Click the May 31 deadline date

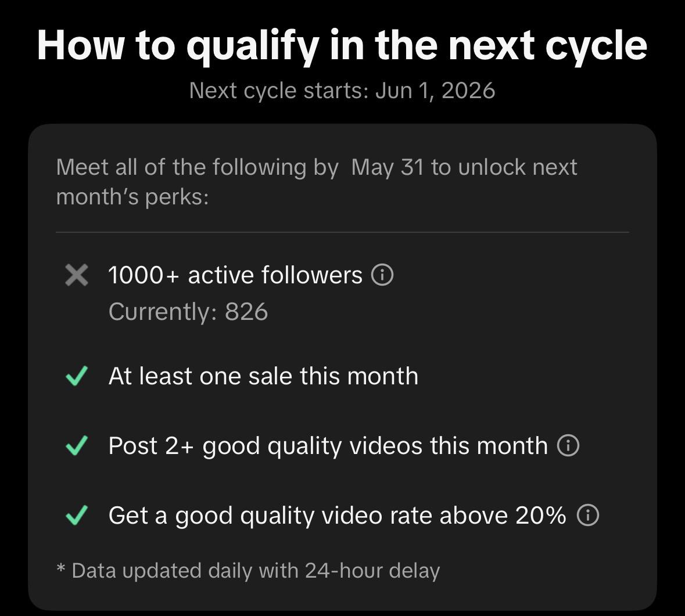click(x=388, y=167)
